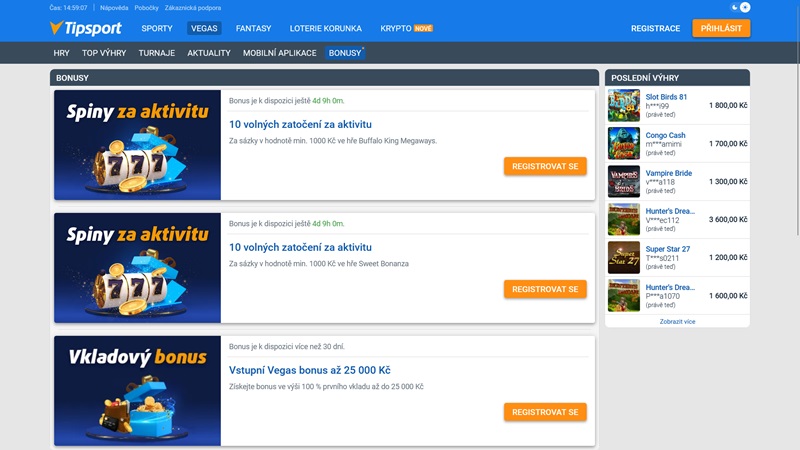Select the BONUSY tab
This screenshot has height=450, width=800.
345,53
